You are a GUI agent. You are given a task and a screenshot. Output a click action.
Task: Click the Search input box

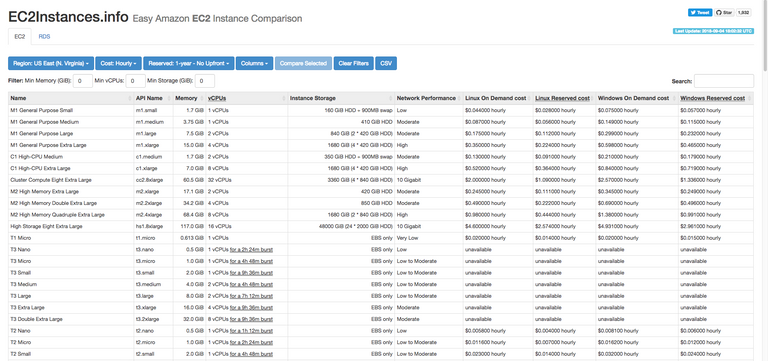[x=724, y=81]
